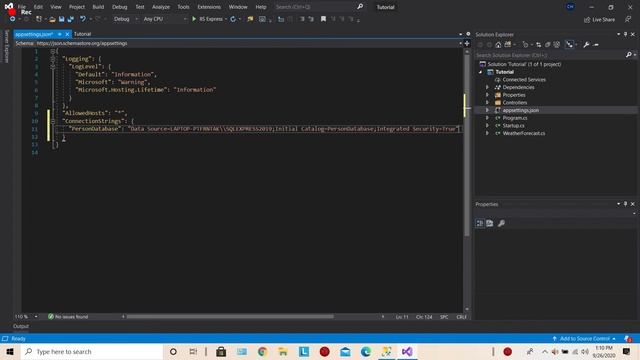
Task: Open Google Chrome from taskbar
Action: click(262, 351)
